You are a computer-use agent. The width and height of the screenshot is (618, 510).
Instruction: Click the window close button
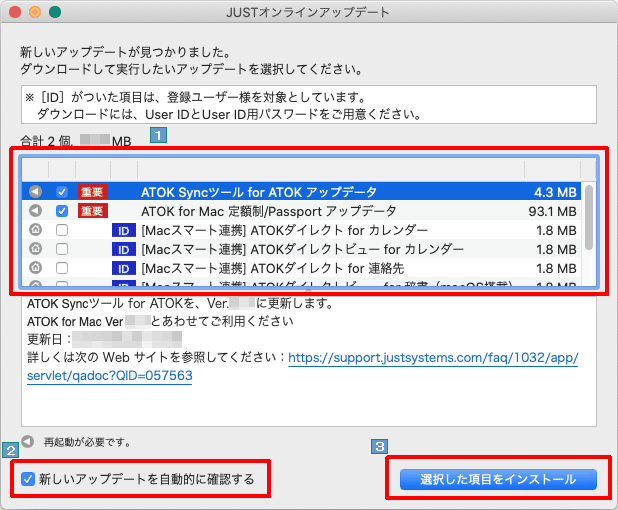click(15, 12)
